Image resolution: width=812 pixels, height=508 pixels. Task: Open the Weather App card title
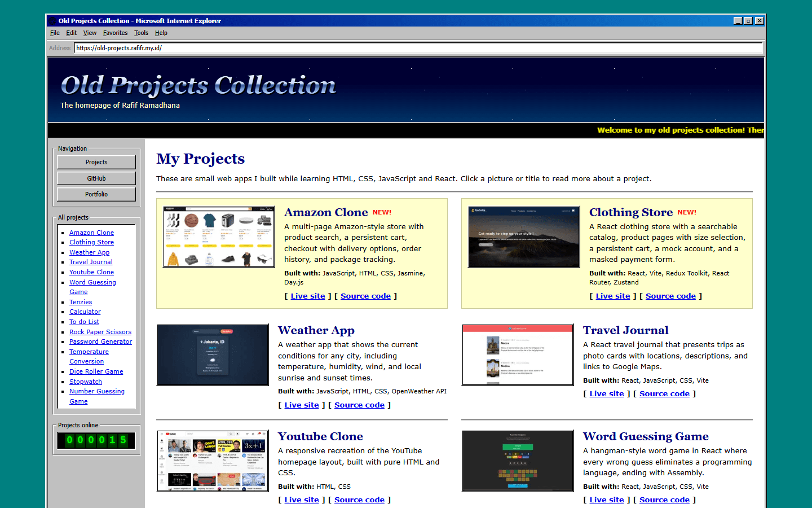pos(316,330)
